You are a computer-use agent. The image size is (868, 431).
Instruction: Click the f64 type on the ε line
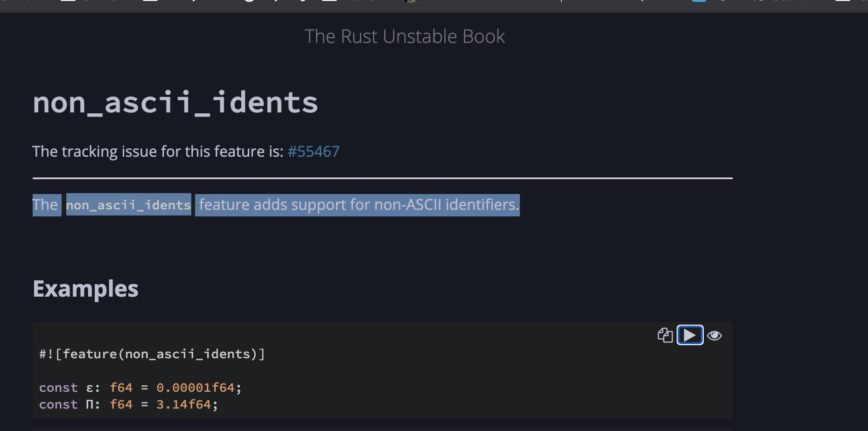click(121, 388)
